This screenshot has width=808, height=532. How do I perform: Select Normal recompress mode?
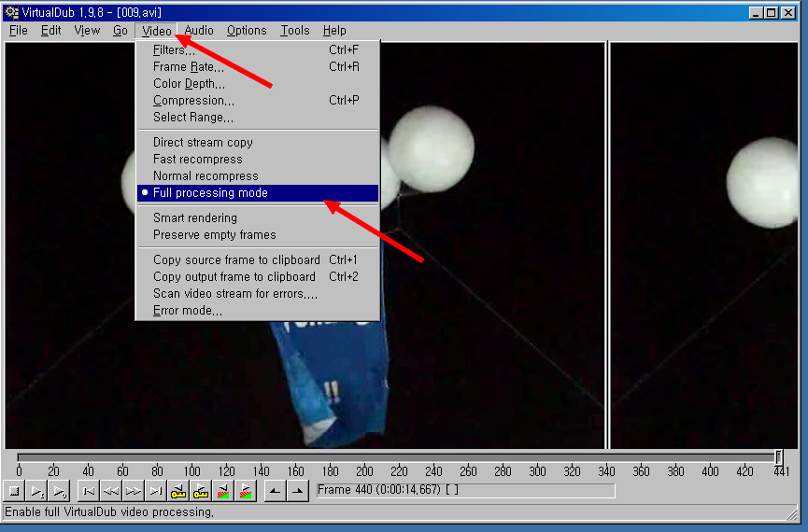[258, 176]
